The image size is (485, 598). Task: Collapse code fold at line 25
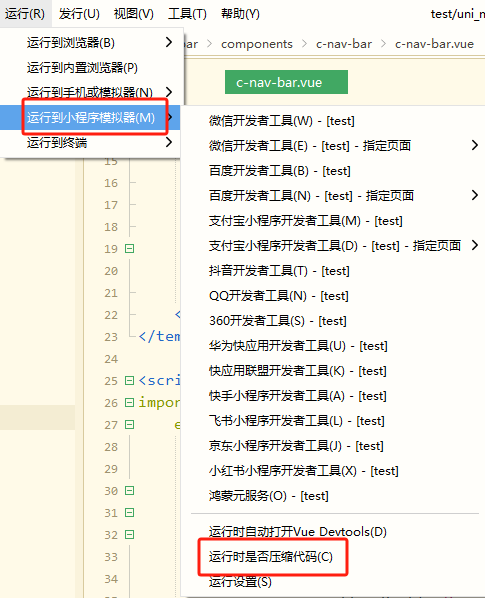click(x=130, y=381)
